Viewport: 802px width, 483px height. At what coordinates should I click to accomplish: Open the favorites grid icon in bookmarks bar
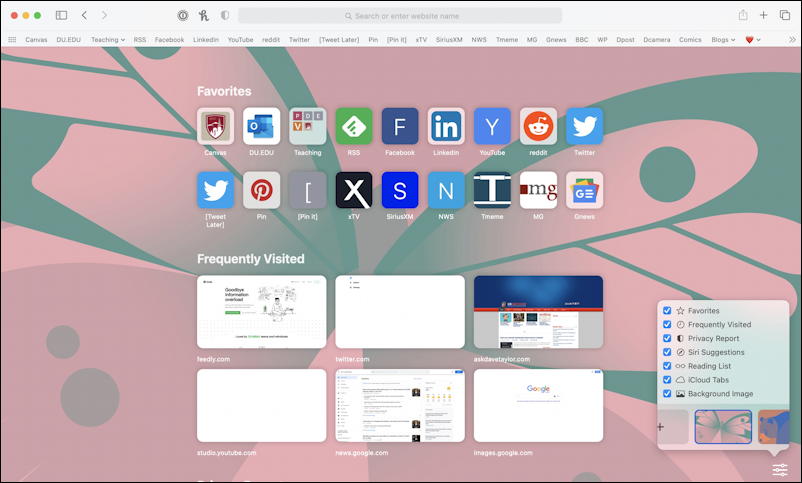tap(12, 39)
